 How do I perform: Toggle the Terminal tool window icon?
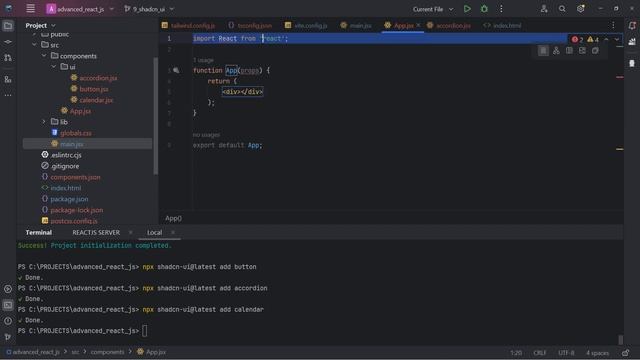tap(8, 304)
